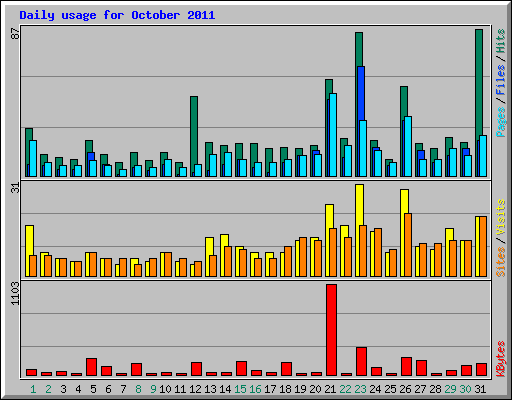The width and height of the screenshot is (512, 400).
Task: Click day label 13 on the x-axis
Action: click(x=210, y=389)
